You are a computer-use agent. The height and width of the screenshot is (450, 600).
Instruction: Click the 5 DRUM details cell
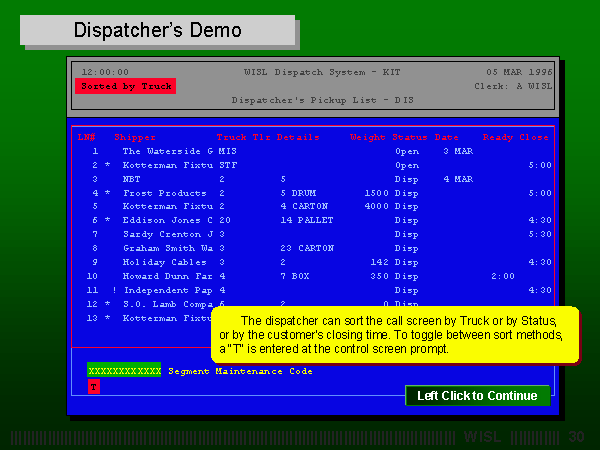(298, 193)
